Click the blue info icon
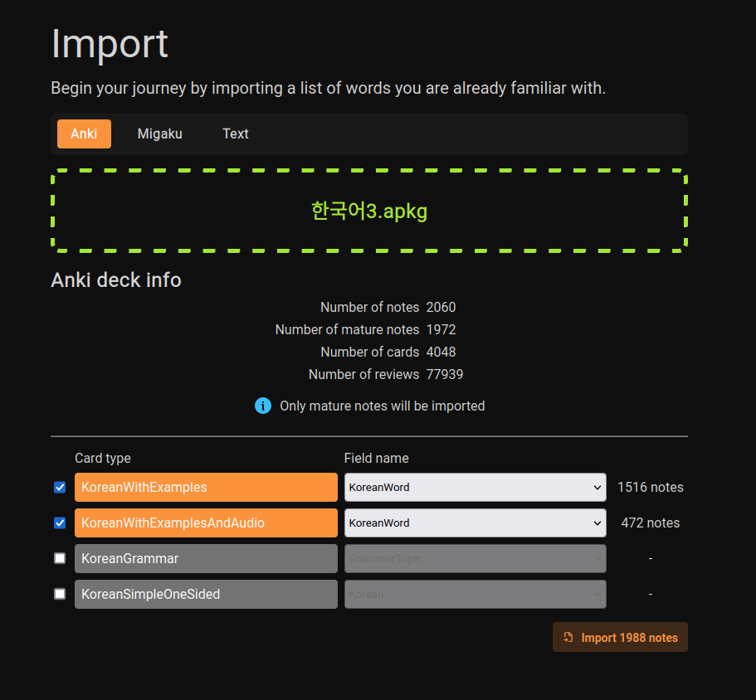Viewport: 756px width, 700px height. coord(263,406)
